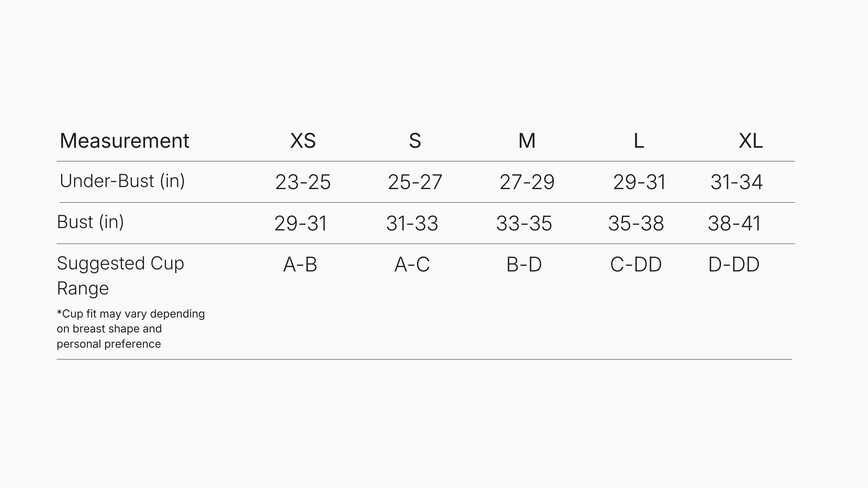This screenshot has width=868, height=488.
Task: Click the 38-41 bust value
Action: [734, 223]
